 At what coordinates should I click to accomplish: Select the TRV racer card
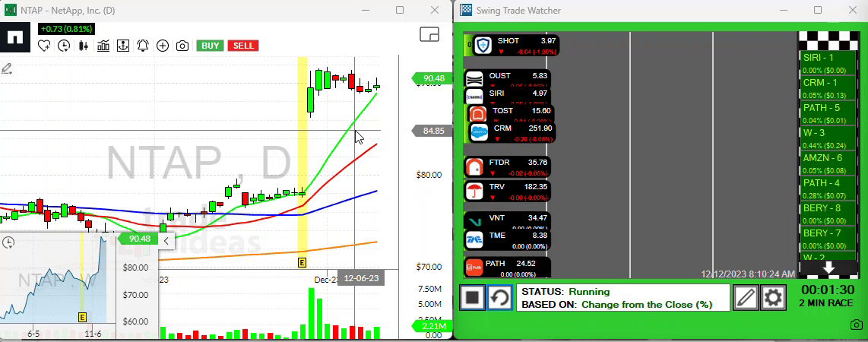click(507, 192)
